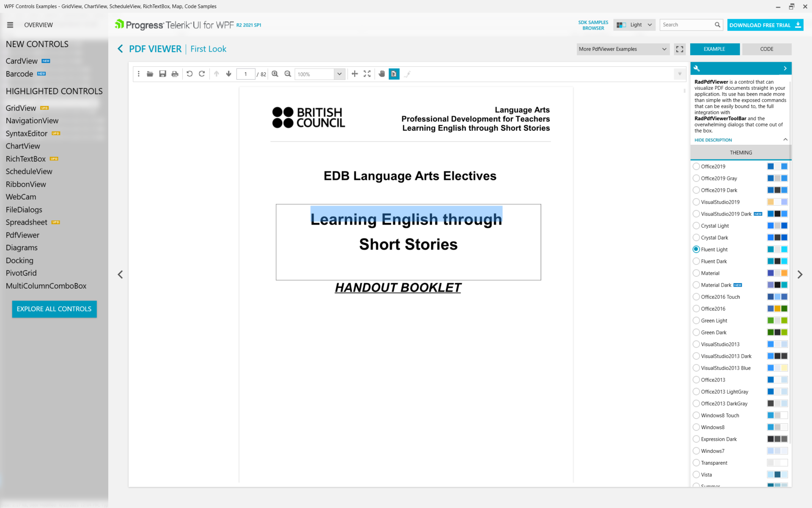812x508 pixels.
Task: Click the Save document icon
Action: pos(162,74)
